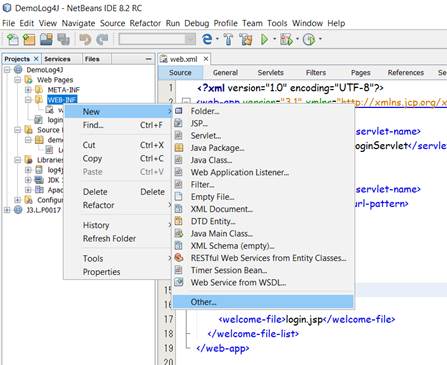
Task: Select the References view of web.xml
Action: (x=406, y=73)
